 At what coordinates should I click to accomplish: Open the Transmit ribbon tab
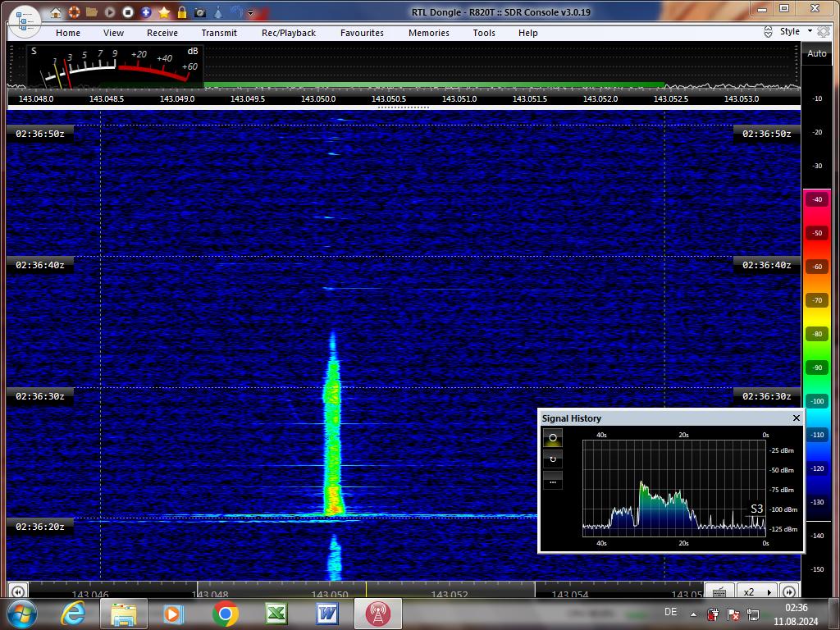click(x=219, y=33)
